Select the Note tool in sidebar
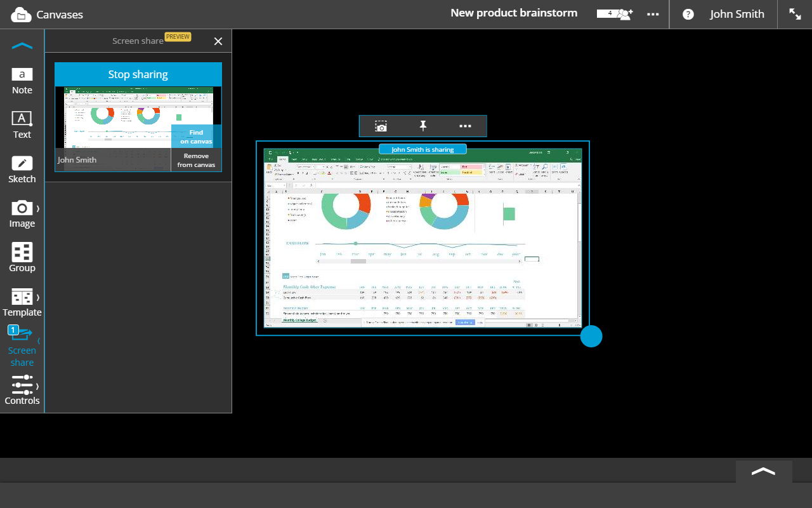Screen dimensions: 812x508 22,81
